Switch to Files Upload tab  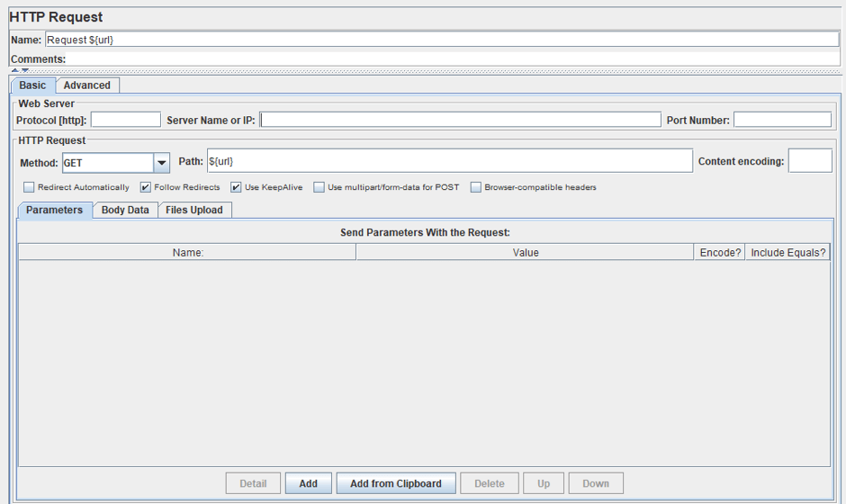coord(194,210)
